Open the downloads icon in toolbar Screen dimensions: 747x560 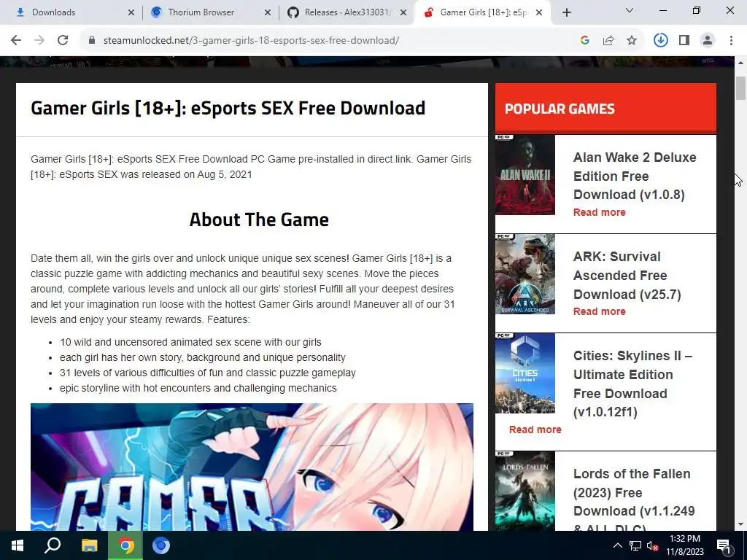click(660, 41)
